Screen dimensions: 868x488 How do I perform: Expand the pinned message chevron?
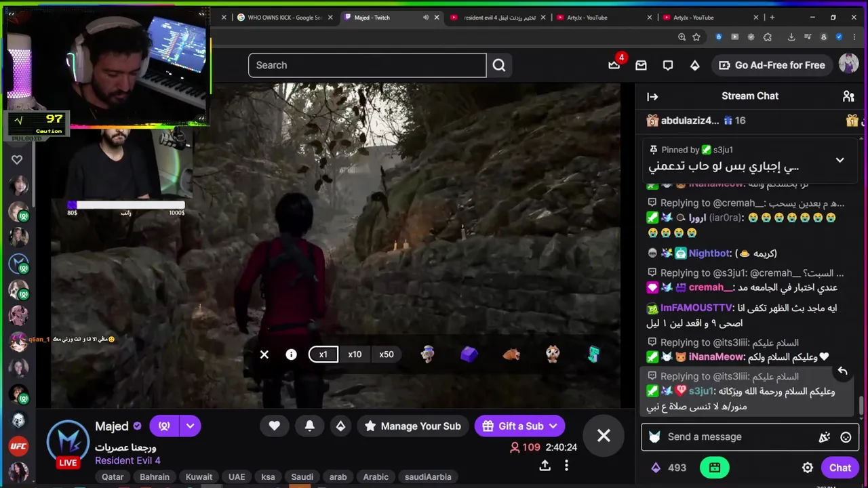coord(840,160)
